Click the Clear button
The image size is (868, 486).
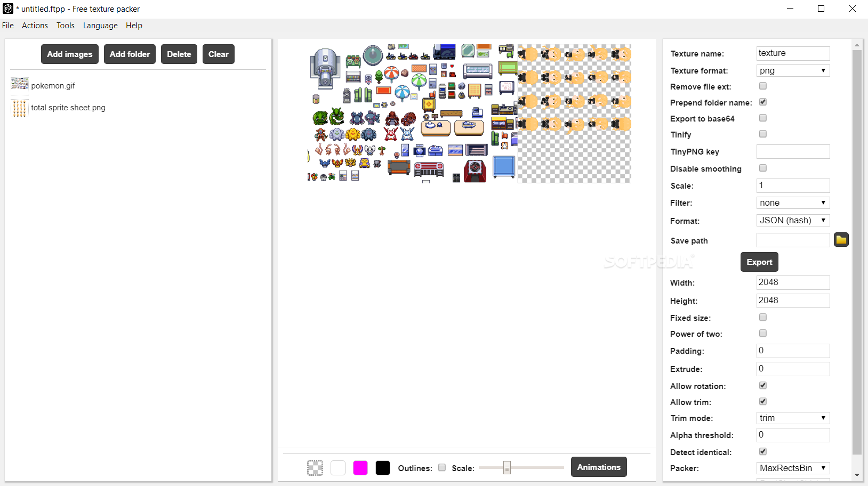coord(219,54)
